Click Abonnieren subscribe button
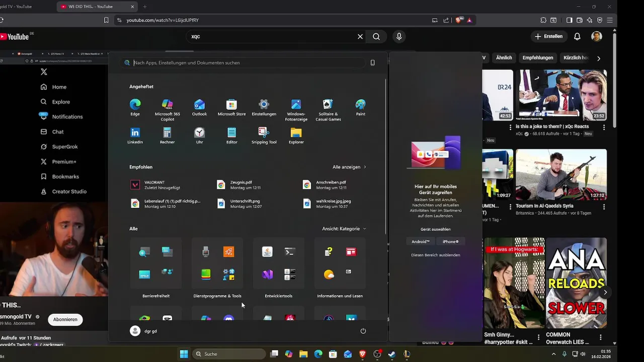The width and height of the screenshot is (644, 362). (x=65, y=319)
